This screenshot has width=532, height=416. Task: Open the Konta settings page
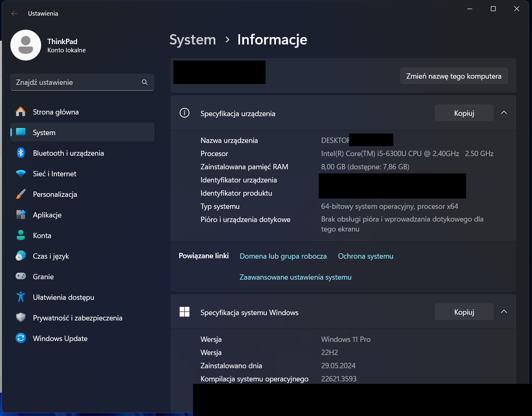pos(42,236)
